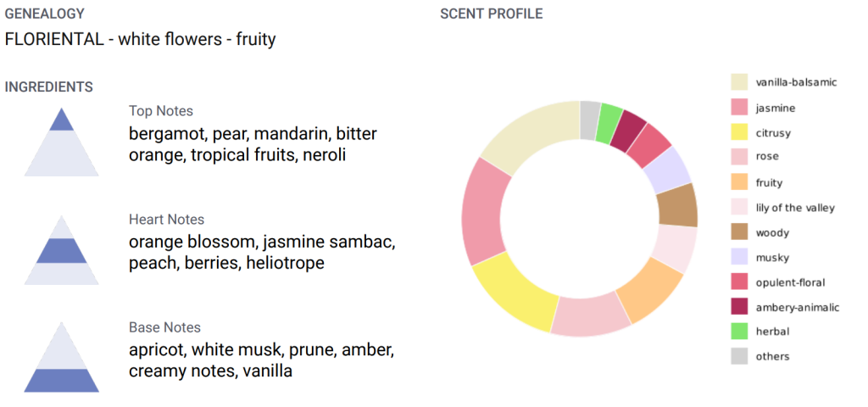Click the citrusy yellow legend swatch

coord(739,132)
